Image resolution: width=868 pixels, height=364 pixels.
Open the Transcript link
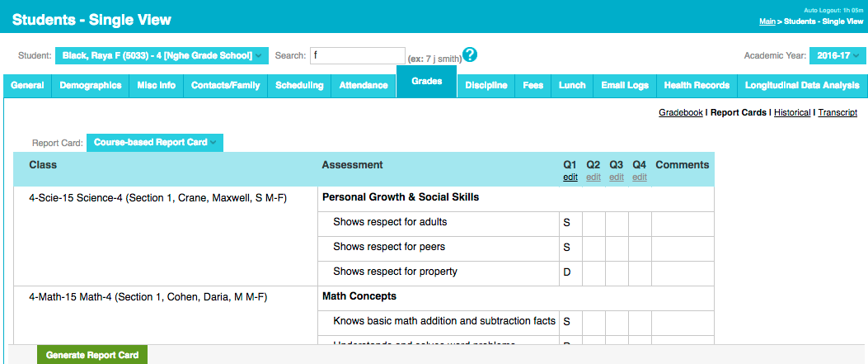pyautogui.click(x=838, y=112)
